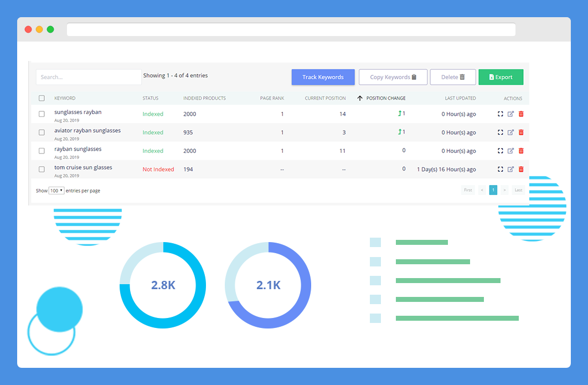The height and width of the screenshot is (385, 588).
Task: Click the 194 indexed products value
Action: click(x=188, y=170)
